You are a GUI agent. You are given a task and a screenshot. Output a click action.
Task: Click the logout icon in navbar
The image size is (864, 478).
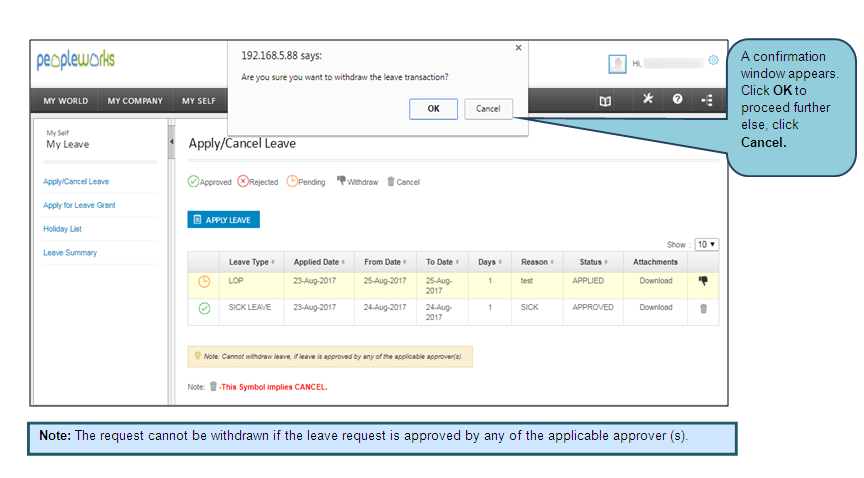pyautogui.click(x=707, y=100)
